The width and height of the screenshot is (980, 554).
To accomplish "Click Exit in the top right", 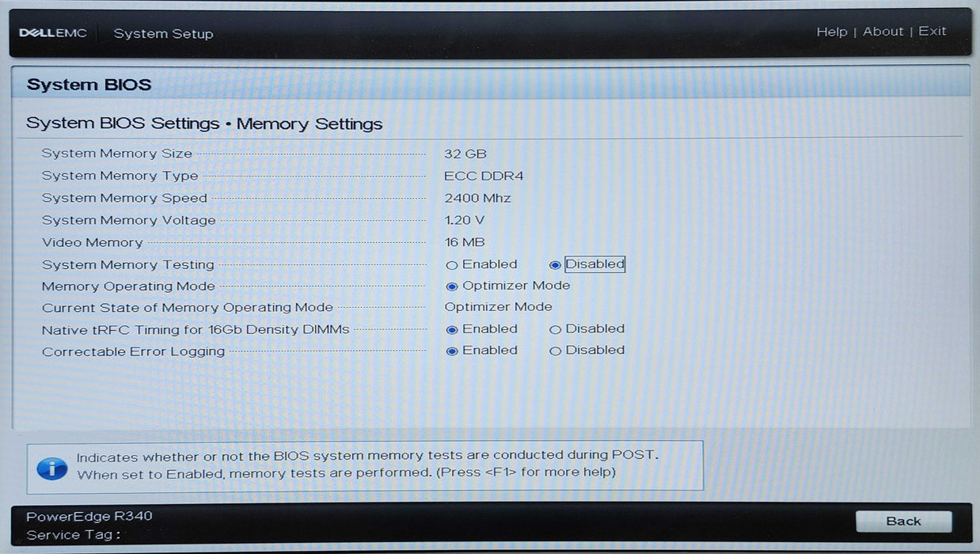I will pos(932,32).
